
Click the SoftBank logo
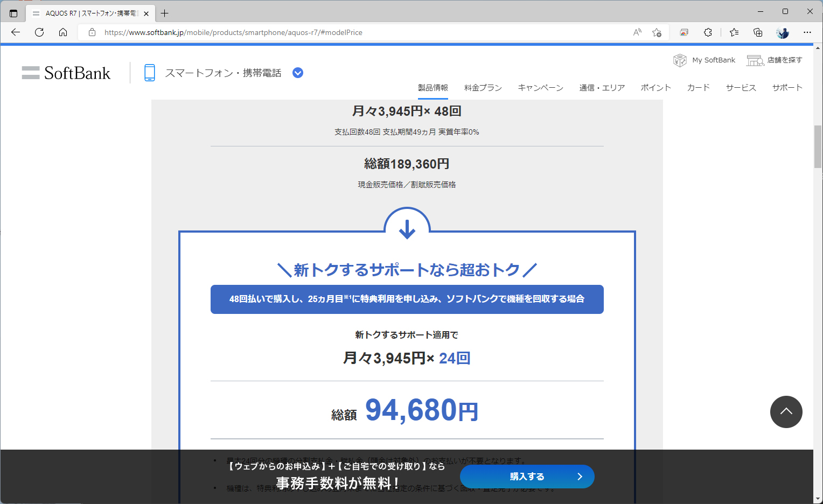[66, 73]
